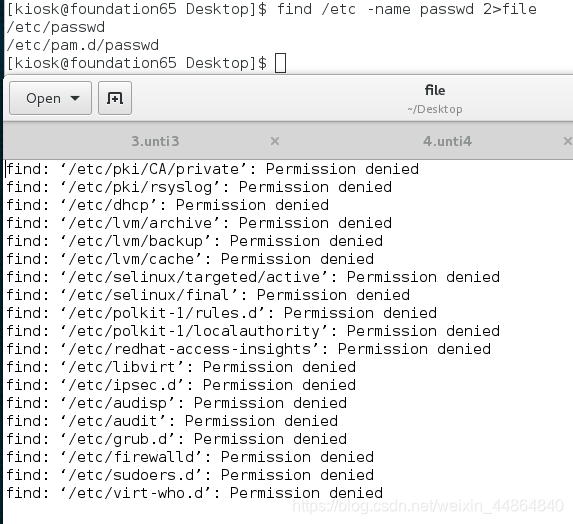Click the new document icon button

pyautogui.click(x=115, y=98)
